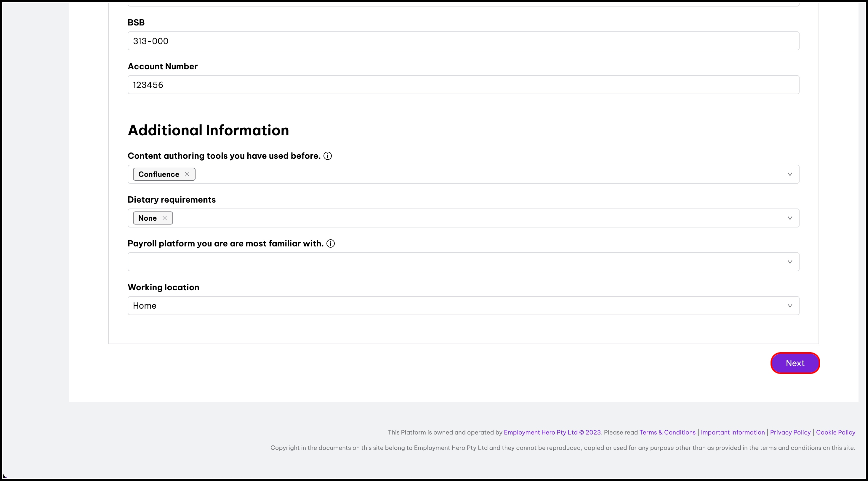Visit Employment Hero Pty Ltd link
This screenshot has width=868, height=481.
(x=540, y=432)
